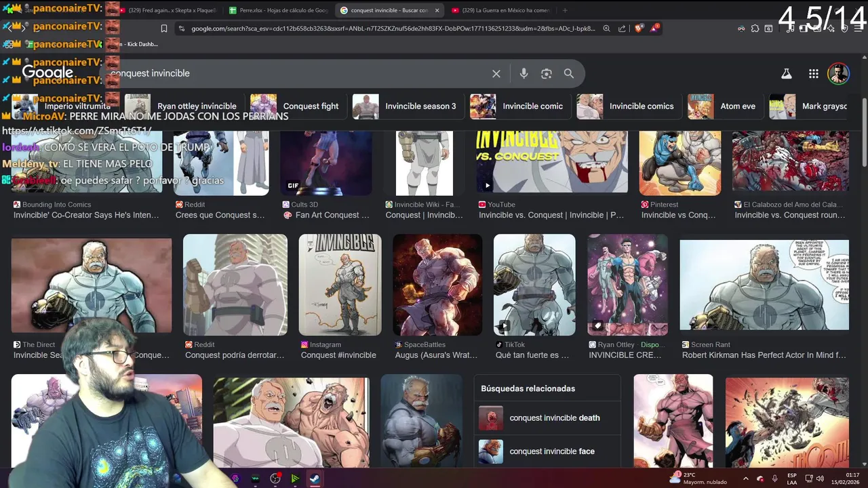Open Brave Shields lion icon
The width and height of the screenshot is (868, 488).
[639, 28]
